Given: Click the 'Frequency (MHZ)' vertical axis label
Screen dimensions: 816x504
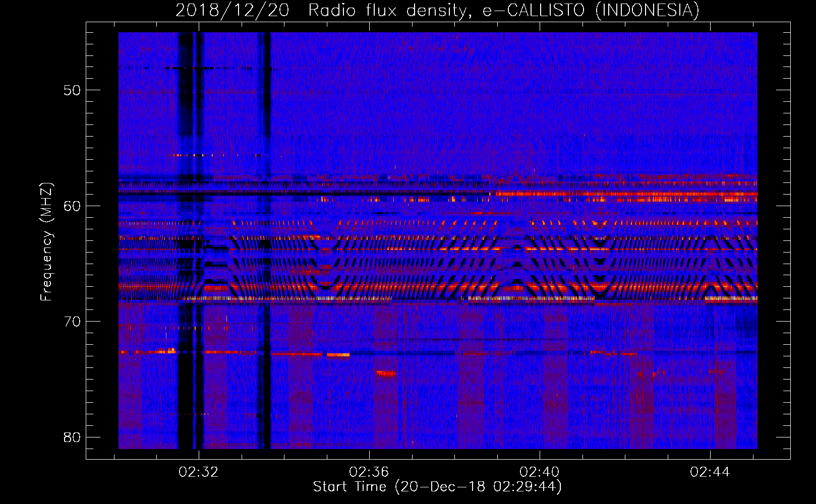Looking at the screenshot, I should click(x=46, y=242).
